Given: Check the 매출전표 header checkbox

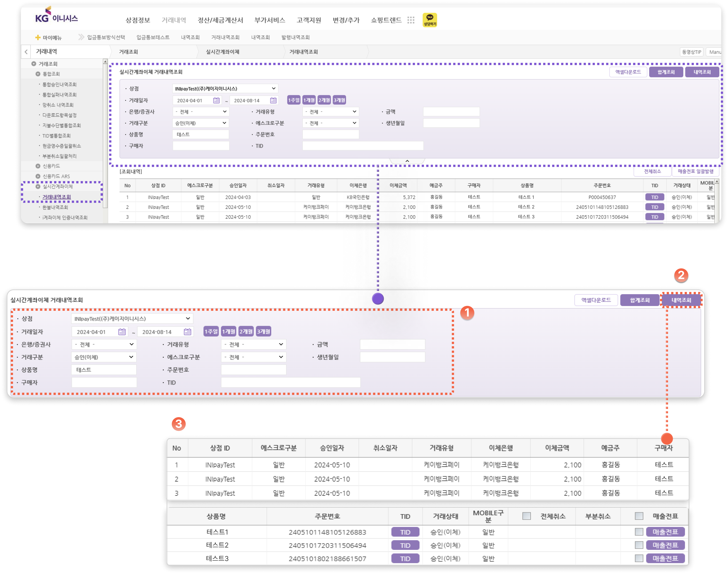Looking at the screenshot, I should [639, 516].
